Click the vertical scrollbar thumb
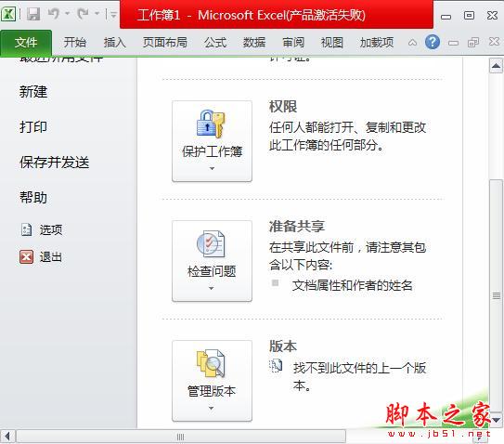504x444 pixels. click(496, 295)
